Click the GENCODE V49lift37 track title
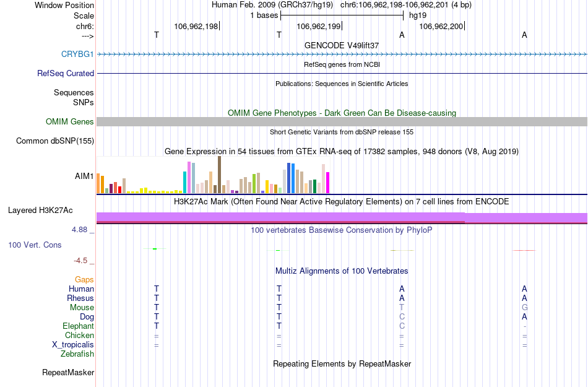The image size is (588, 387). click(342, 45)
